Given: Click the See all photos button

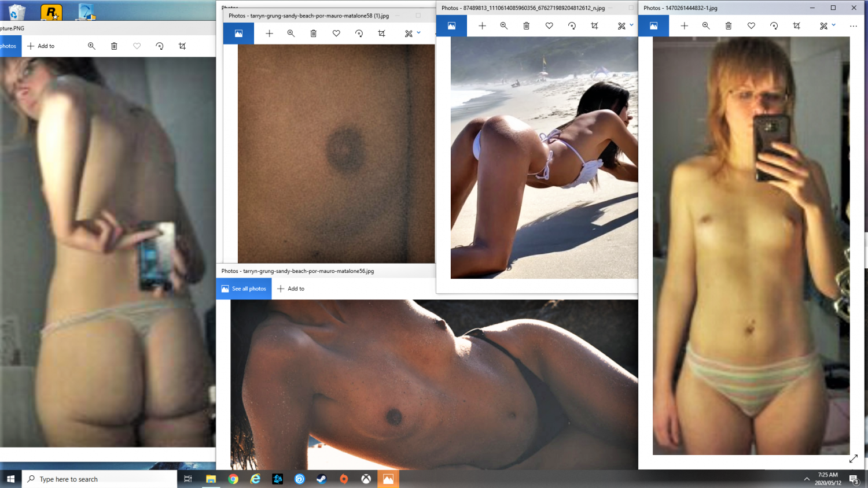Looking at the screenshot, I should [244, 289].
